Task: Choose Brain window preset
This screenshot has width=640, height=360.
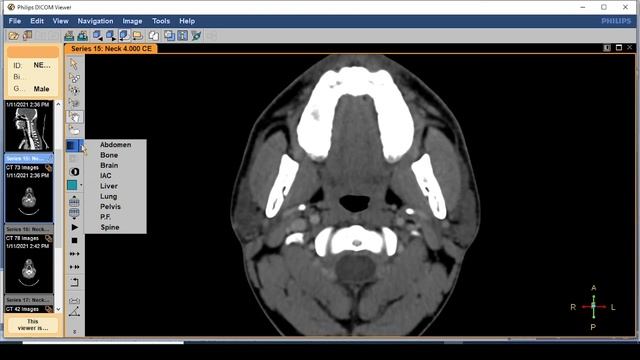Action: [x=109, y=165]
